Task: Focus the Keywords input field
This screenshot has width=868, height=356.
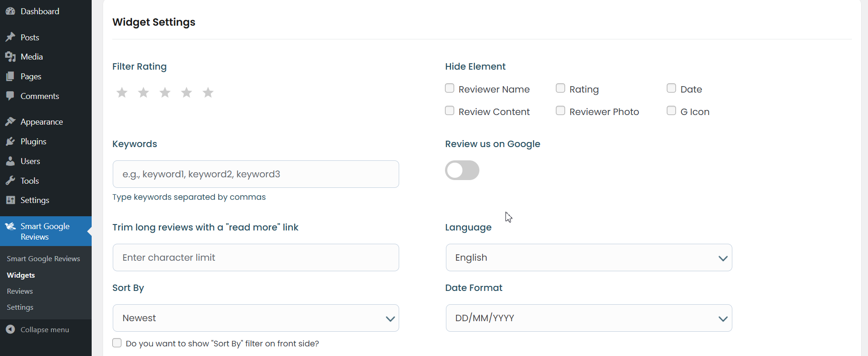Action: [256, 174]
